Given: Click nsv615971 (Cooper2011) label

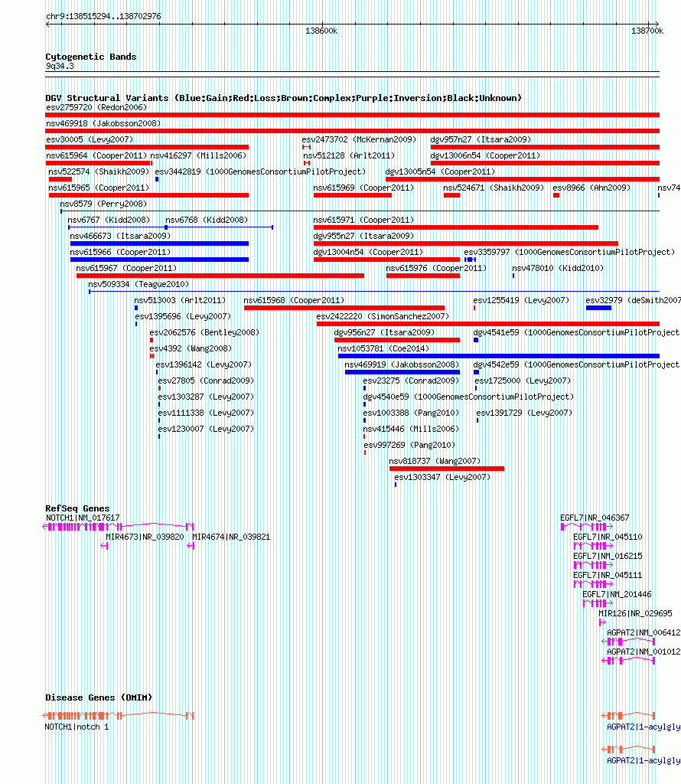Looking at the screenshot, I should [x=363, y=220].
